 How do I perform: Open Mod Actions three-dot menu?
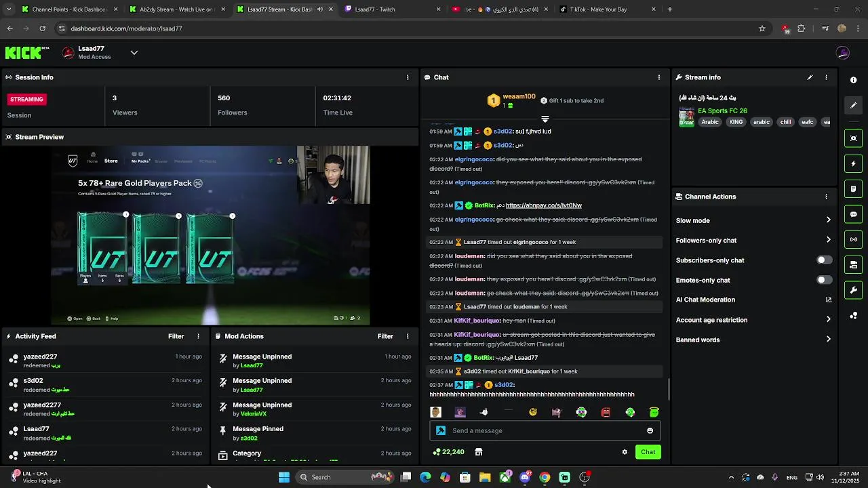pyautogui.click(x=408, y=336)
